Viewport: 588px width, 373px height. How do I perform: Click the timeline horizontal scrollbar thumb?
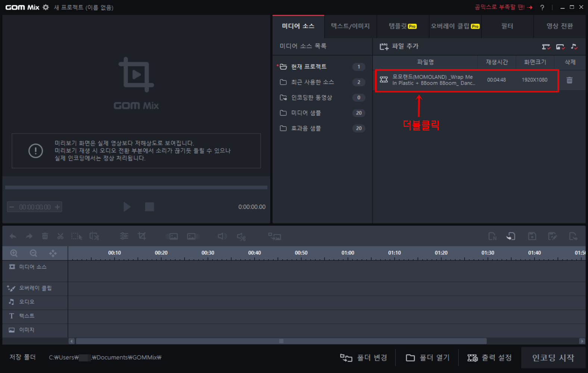[x=281, y=341]
